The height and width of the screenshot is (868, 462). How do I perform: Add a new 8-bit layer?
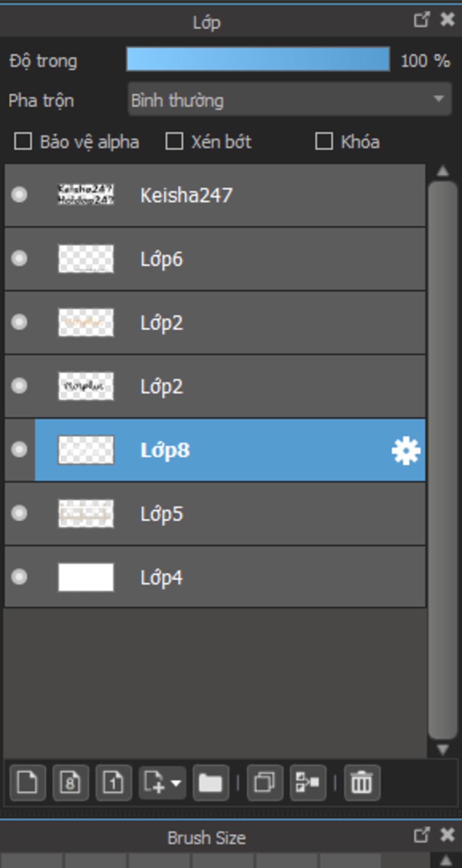pos(70,783)
